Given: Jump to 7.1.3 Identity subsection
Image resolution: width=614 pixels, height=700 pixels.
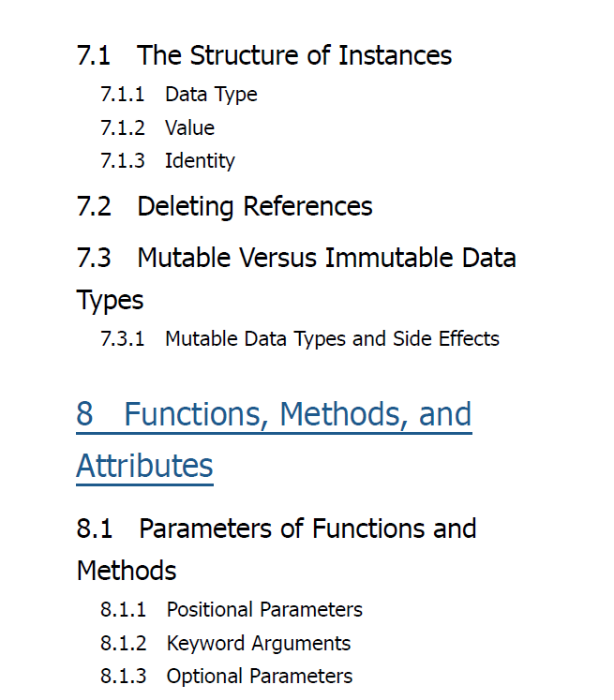Looking at the screenshot, I should pyautogui.click(x=168, y=161).
